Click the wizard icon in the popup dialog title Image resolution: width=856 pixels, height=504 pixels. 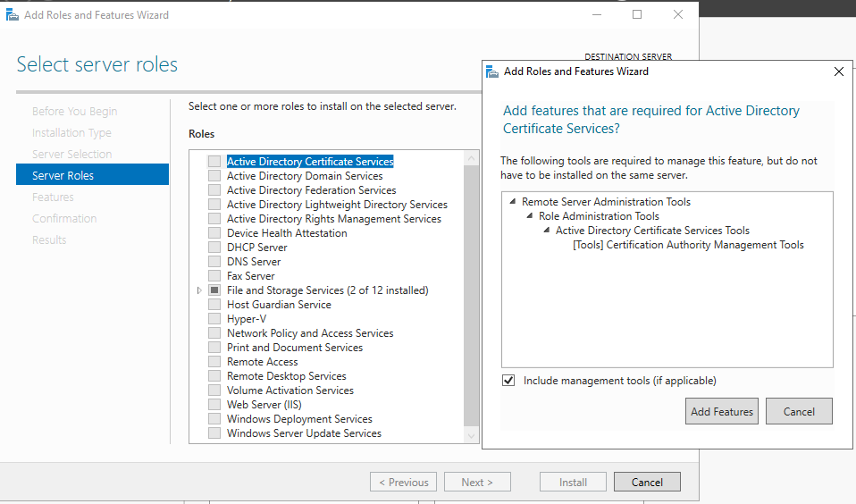pos(491,71)
